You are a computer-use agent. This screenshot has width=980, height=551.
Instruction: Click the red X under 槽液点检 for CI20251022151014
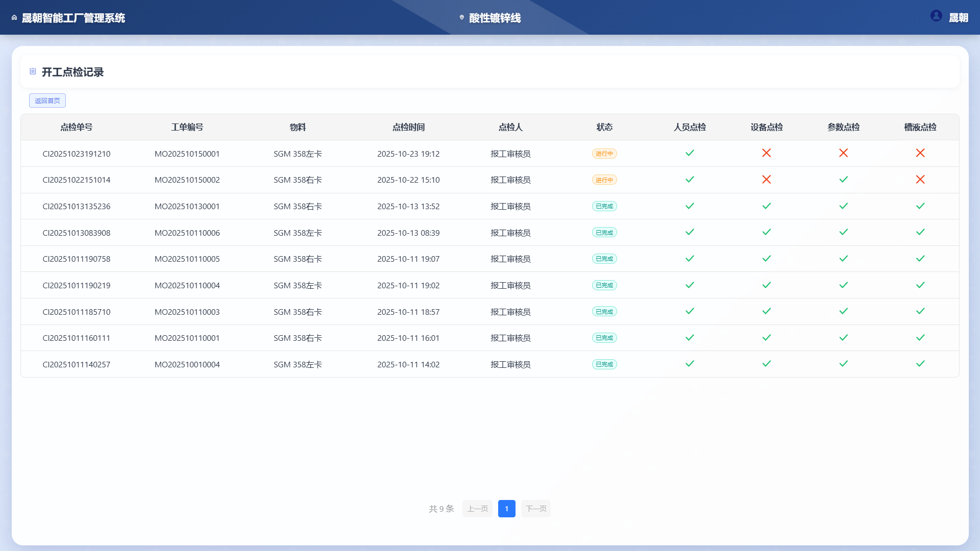[x=921, y=180]
